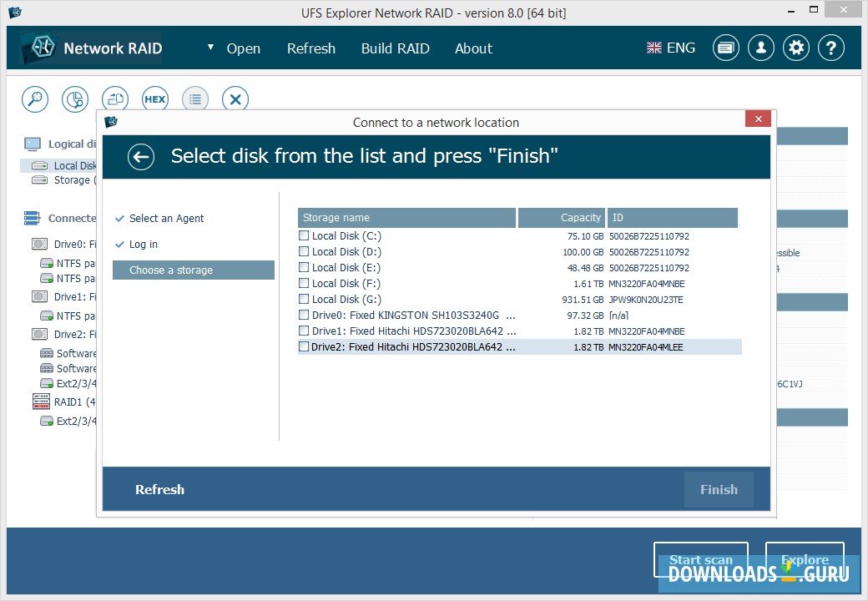Select the Storage item in the left tree
Image resolution: width=868 pixels, height=601 pixels.
pyautogui.click(x=63, y=179)
